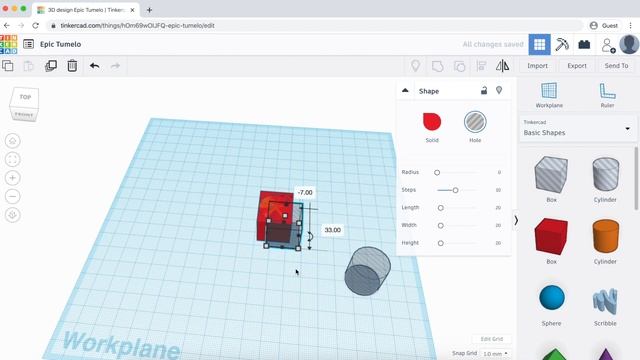The height and width of the screenshot is (360, 640).
Task: Open a new browser tab
Action: coord(149,10)
